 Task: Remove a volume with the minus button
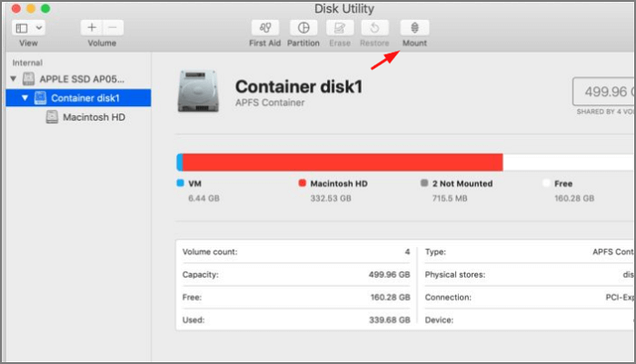click(x=112, y=28)
